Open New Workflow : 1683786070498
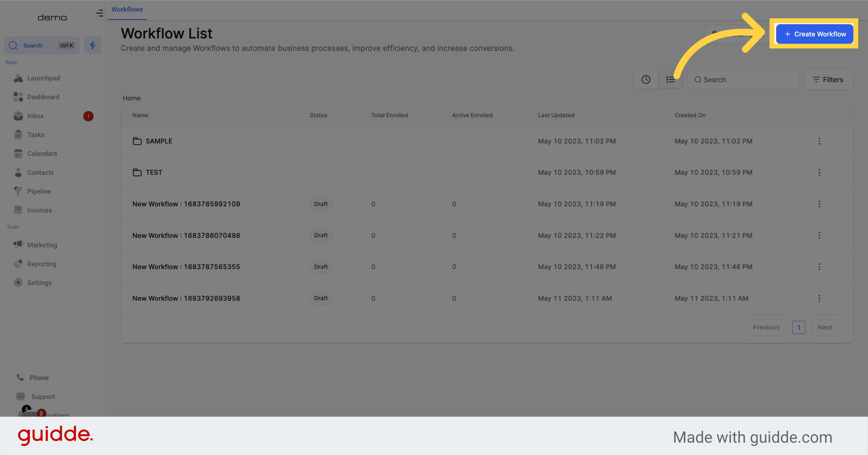 [186, 235]
